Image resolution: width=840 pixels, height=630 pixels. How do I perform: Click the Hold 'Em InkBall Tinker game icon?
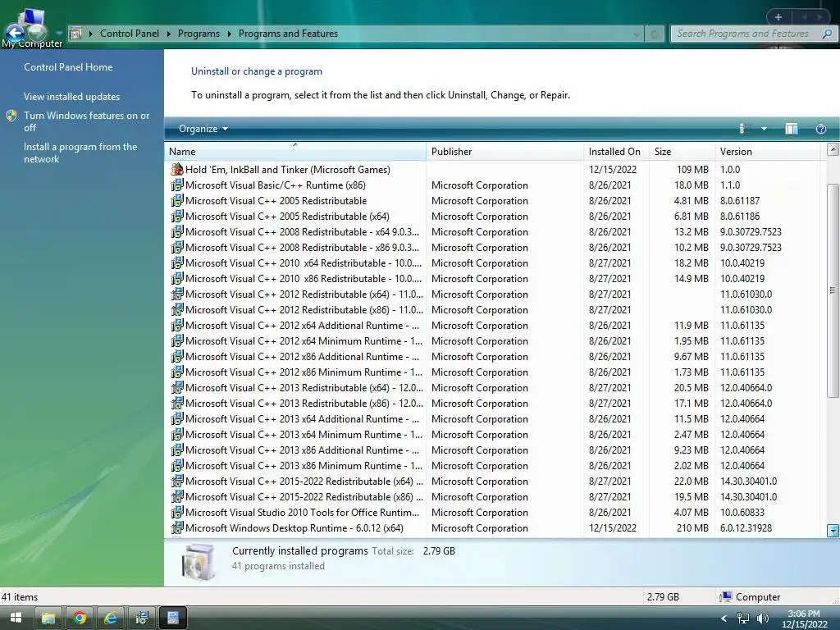[x=177, y=169]
